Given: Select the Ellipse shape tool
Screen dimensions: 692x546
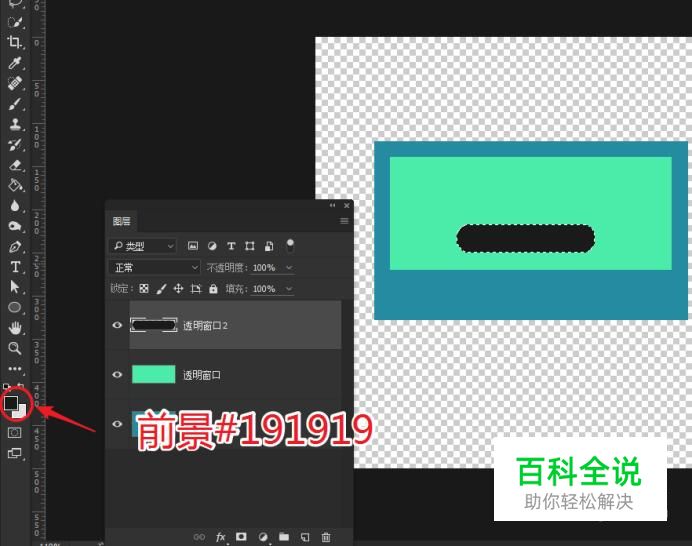Looking at the screenshot, I should point(15,307).
